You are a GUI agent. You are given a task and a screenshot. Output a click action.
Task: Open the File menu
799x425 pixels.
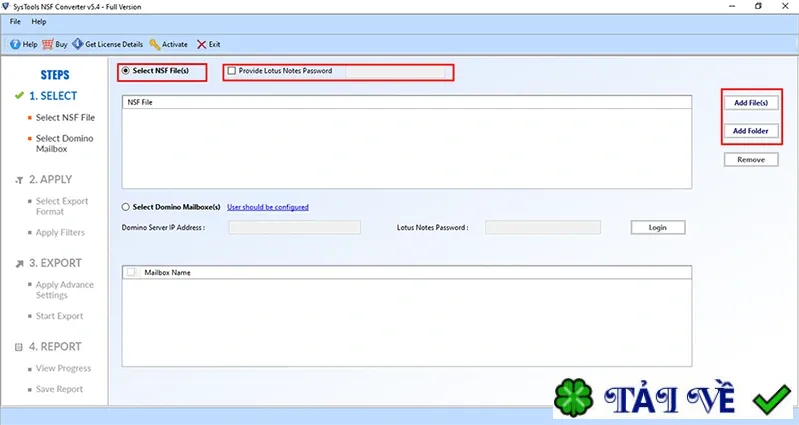click(15, 21)
